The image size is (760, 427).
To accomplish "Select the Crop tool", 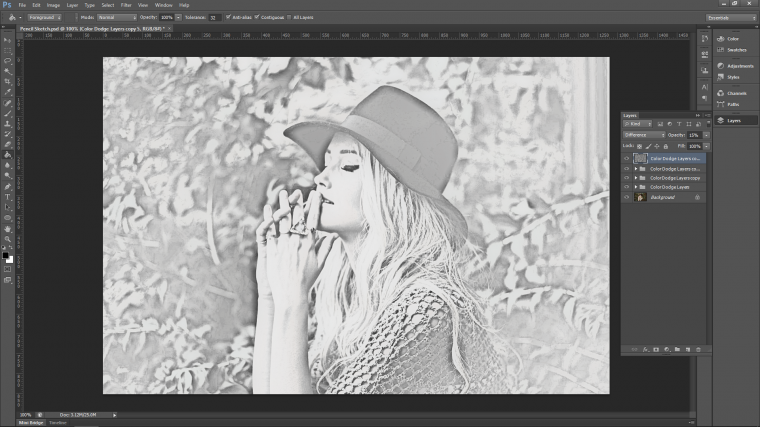I will [7, 81].
